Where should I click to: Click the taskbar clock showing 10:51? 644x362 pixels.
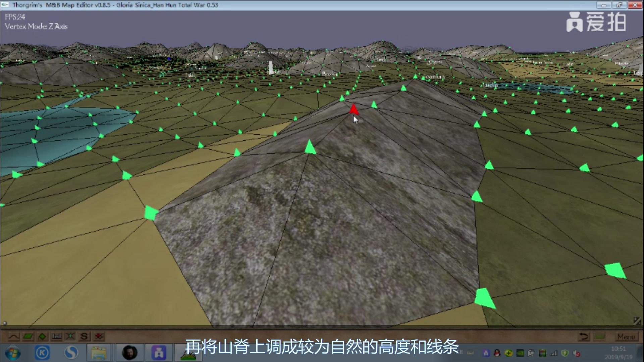pyautogui.click(x=619, y=353)
